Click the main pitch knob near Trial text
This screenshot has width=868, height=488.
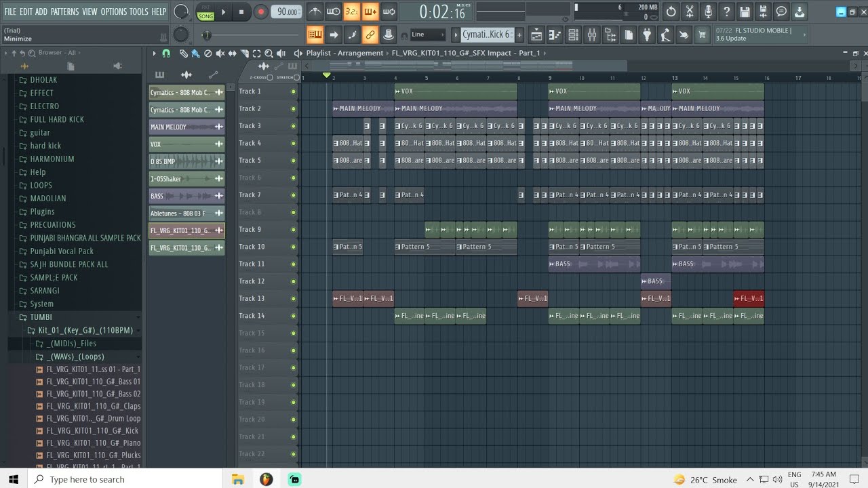[181, 35]
